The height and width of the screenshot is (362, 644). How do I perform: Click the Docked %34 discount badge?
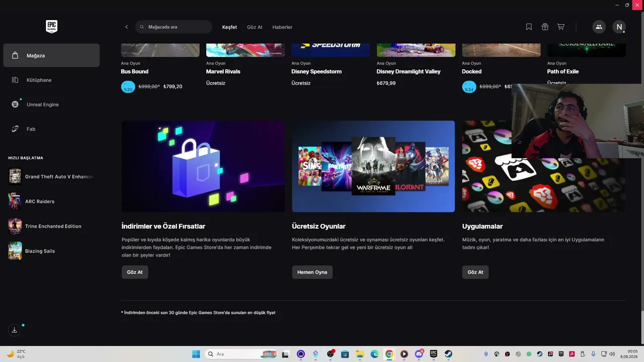tap(469, 87)
